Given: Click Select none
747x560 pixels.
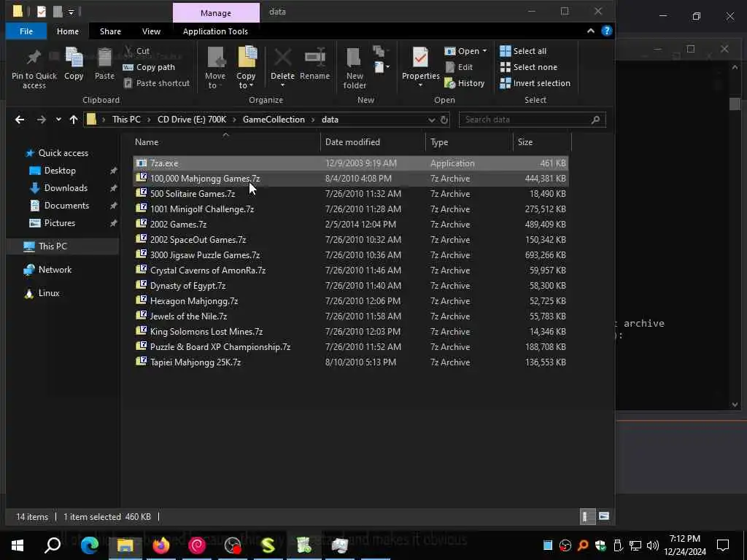Looking at the screenshot, I should [x=528, y=67].
